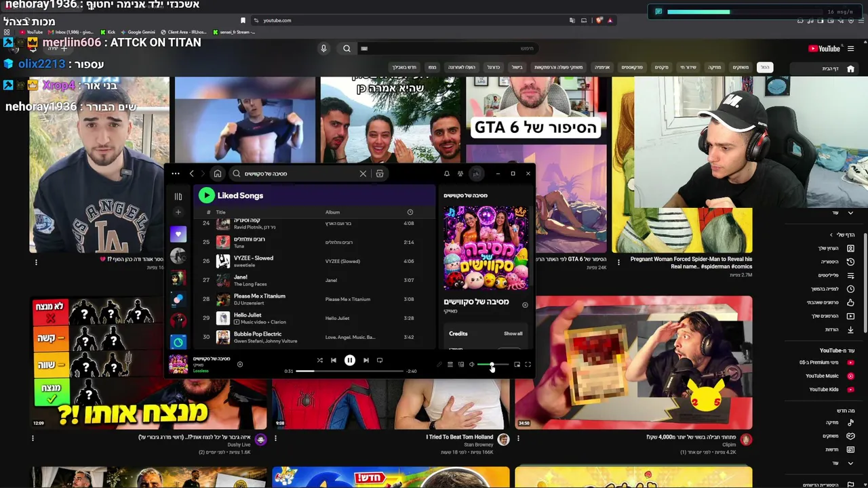Expand 'עוד' under the Explore section
The width and height of the screenshot is (868, 488).
pyautogui.click(x=842, y=463)
